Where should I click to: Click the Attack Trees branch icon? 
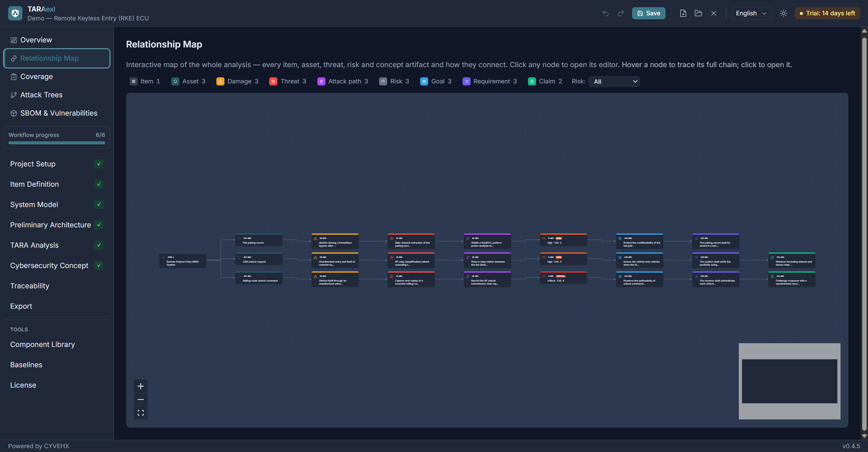[14, 95]
